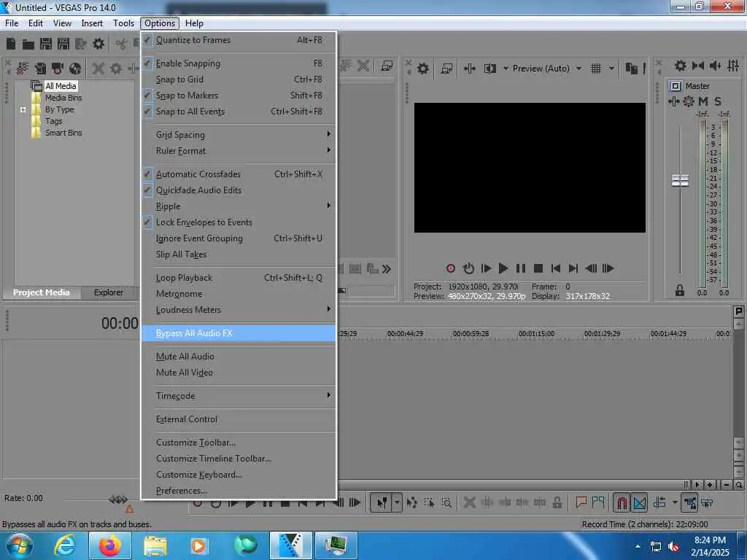Click Preview on External Monitor icon

coord(446,69)
